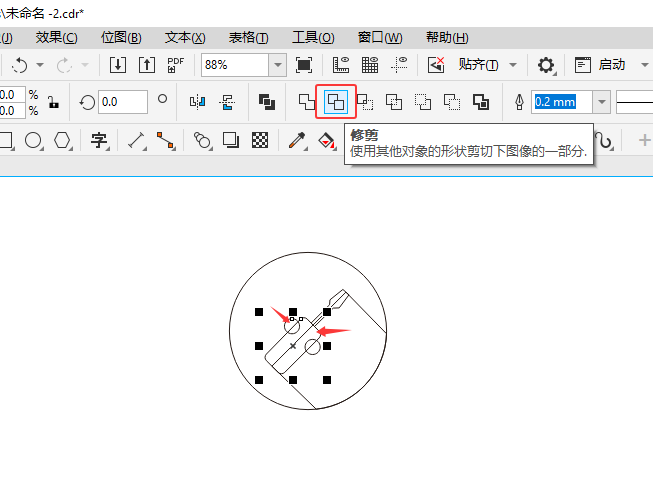Toggle the grid display icon
The width and height of the screenshot is (653, 487).
[370, 65]
